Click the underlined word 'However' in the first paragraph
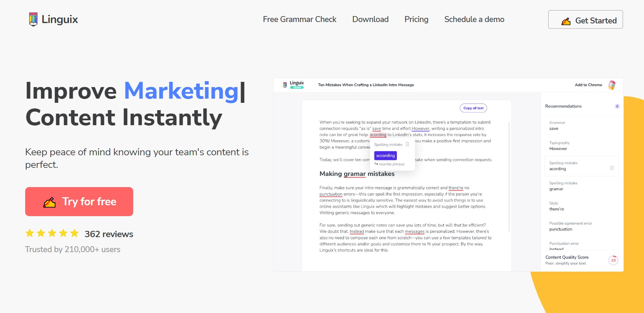 click(421, 128)
